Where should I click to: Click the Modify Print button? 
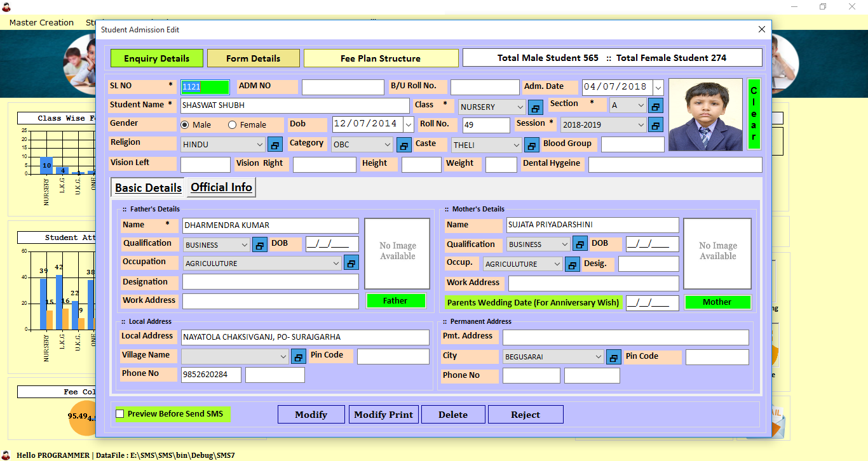[x=383, y=415]
